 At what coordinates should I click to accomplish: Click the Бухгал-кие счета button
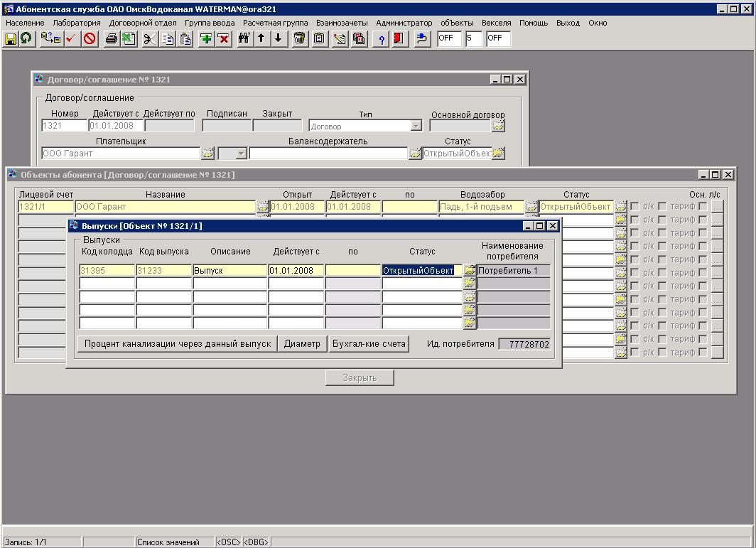coord(369,344)
